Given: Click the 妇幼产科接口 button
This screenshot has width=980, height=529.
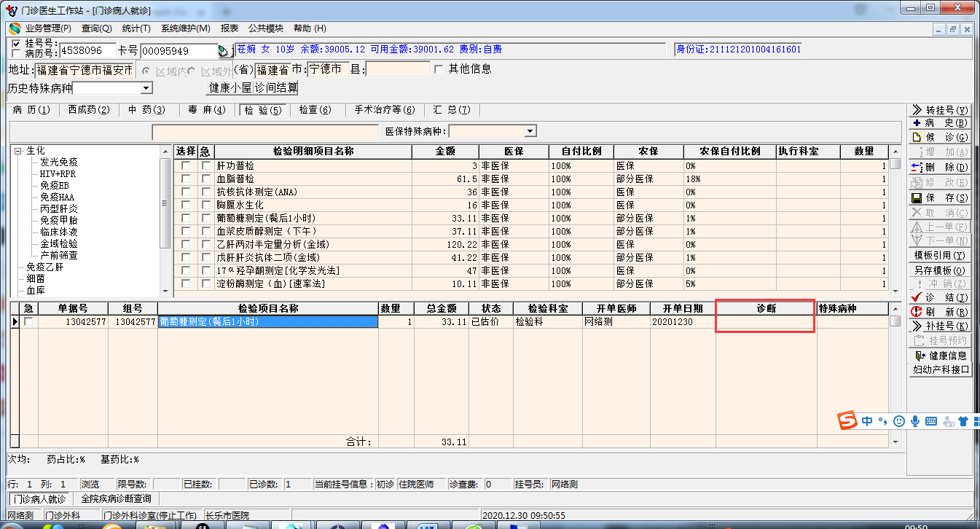Looking at the screenshot, I should coord(940,369).
